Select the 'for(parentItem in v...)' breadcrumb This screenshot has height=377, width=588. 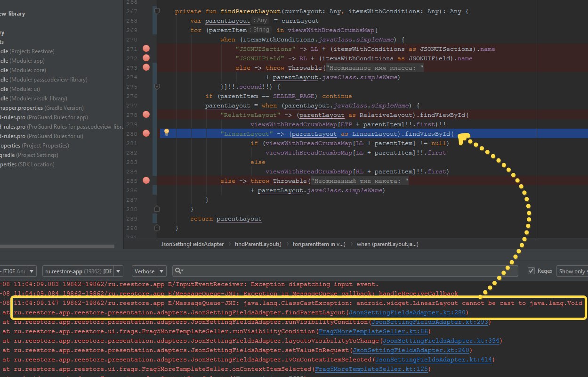click(319, 244)
